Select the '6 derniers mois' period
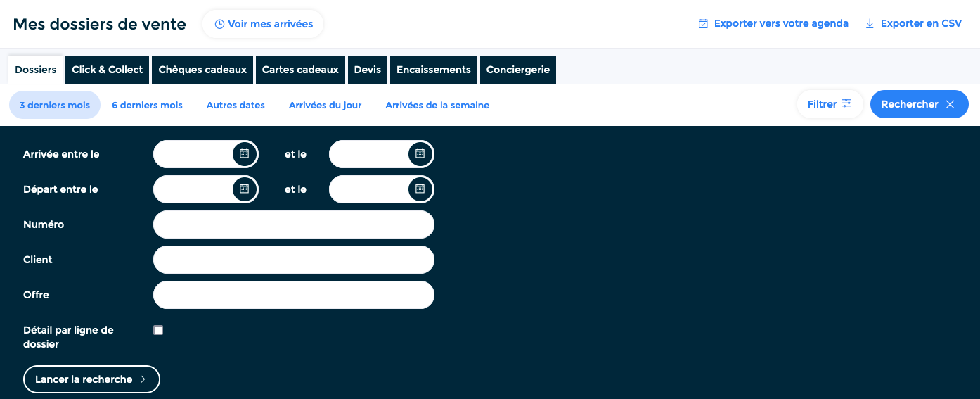 [147, 105]
